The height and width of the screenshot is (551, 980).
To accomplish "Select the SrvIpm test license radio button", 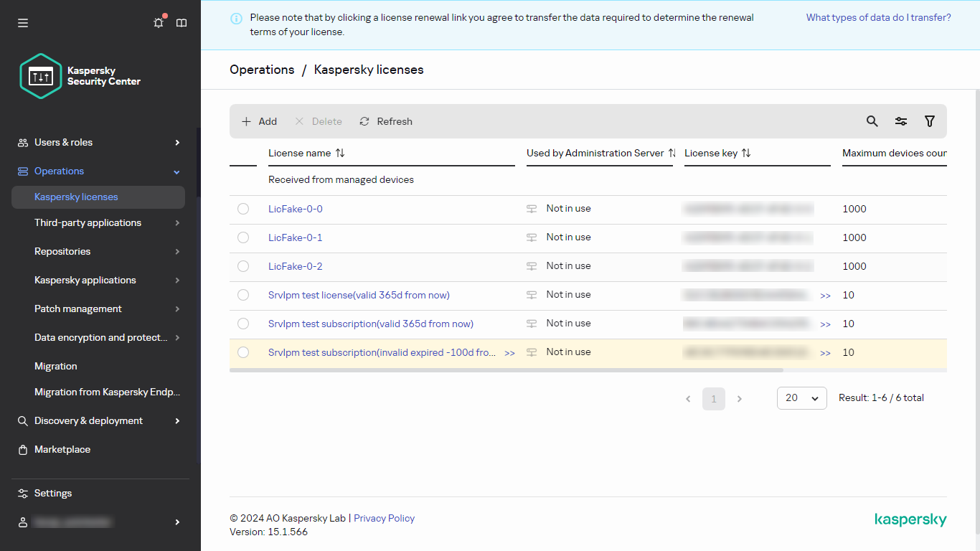I will point(242,295).
